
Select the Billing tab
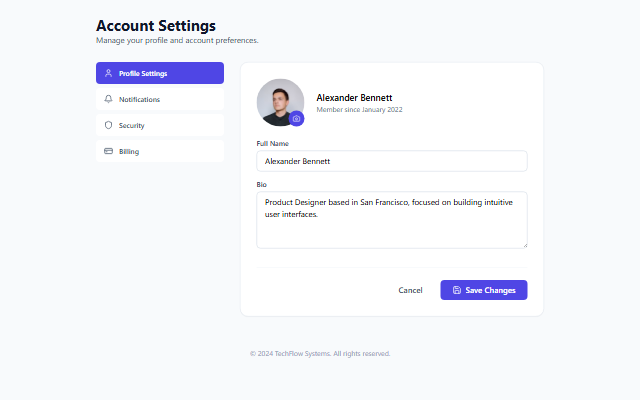pyautogui.click(x=160, y=151)
